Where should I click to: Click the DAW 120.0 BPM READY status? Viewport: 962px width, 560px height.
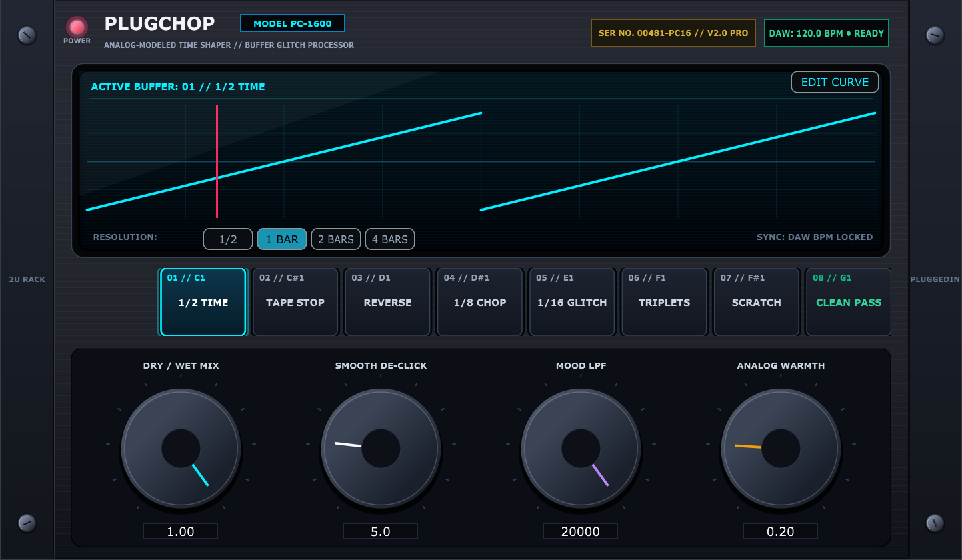coord(826,33)
